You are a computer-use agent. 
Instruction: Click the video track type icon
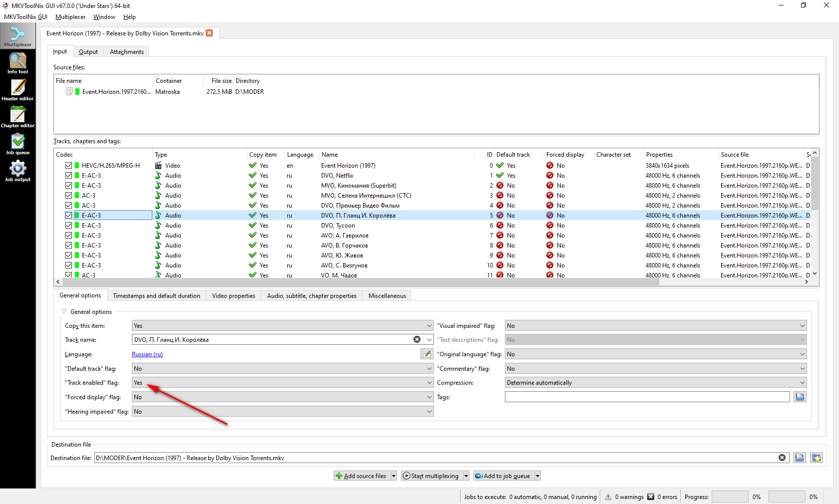coord(158,165)
